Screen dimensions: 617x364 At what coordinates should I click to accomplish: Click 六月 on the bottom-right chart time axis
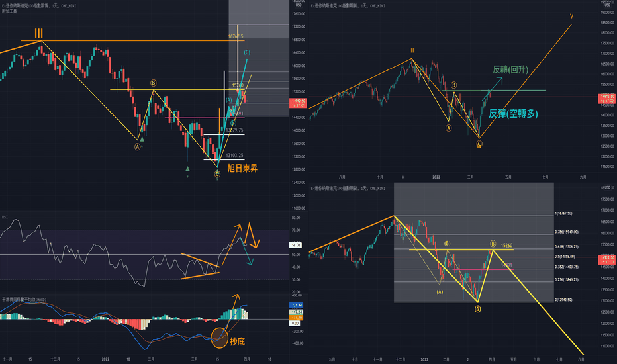[536, 359]
